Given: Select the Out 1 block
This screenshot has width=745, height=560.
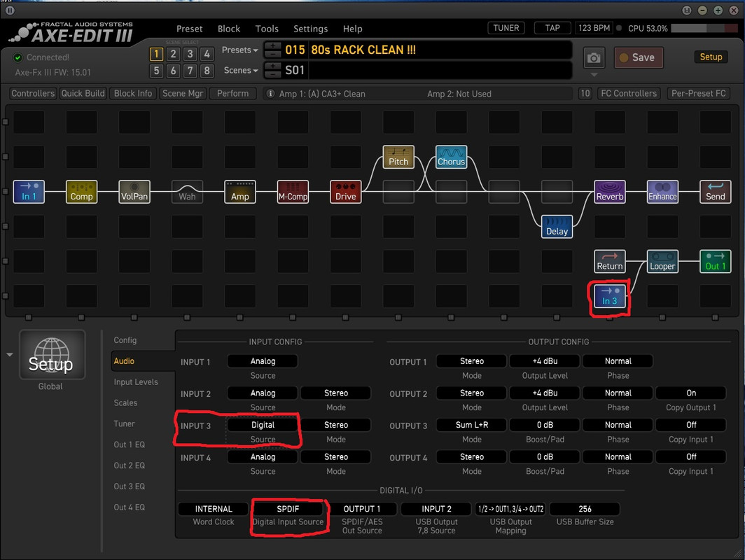Looking at the screenshot, I should (x=715, y=261).
